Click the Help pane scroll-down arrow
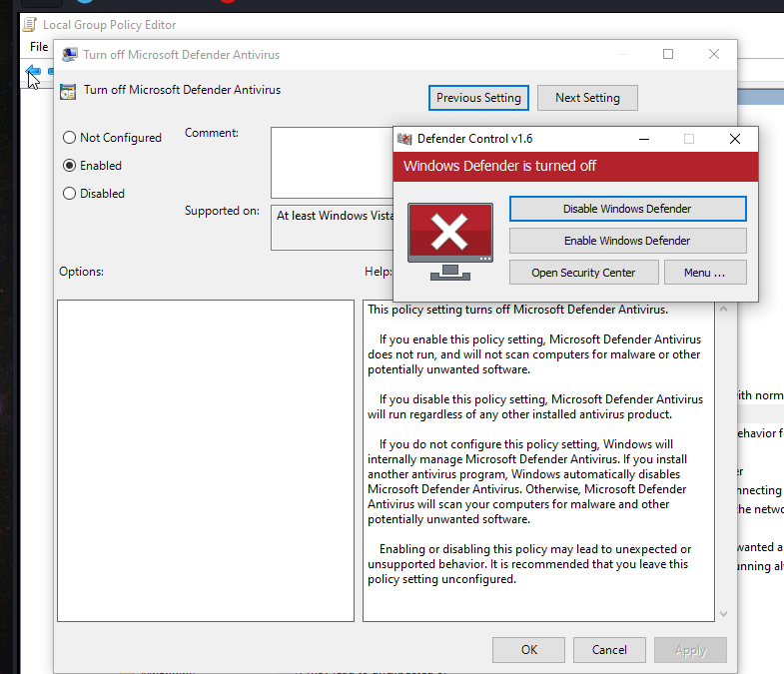784x674 pixels. 723,613
